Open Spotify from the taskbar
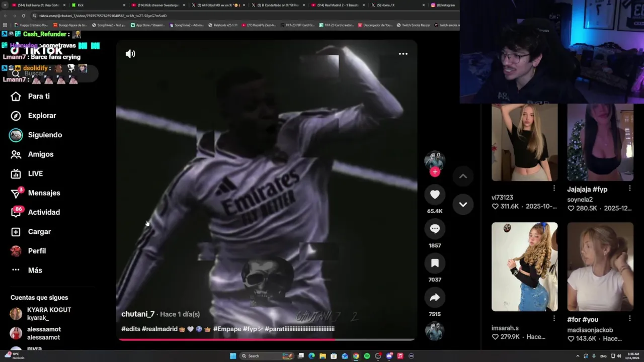Image resolution: width=644 pixels, height=362 pixels. coord(367,356)
